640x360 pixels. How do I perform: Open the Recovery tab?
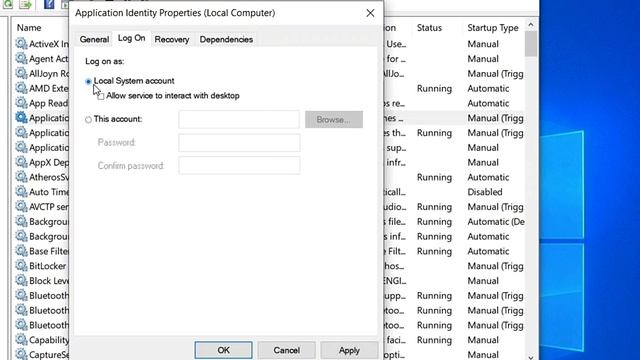click(x=172, y=39)
